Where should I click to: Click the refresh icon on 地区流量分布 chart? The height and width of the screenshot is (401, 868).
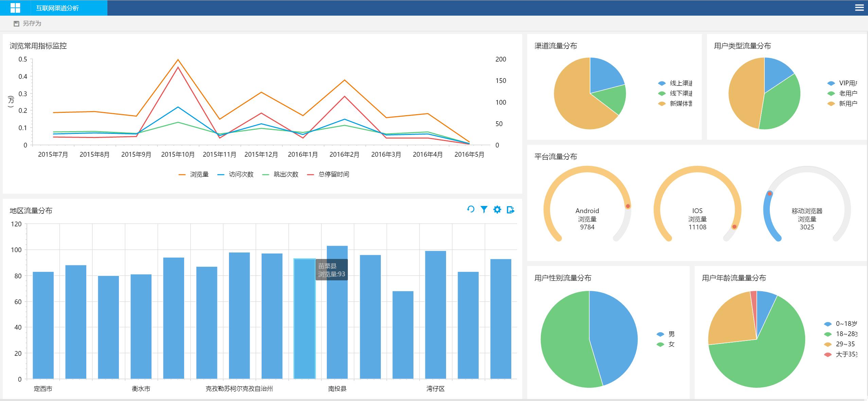[471, 209]
